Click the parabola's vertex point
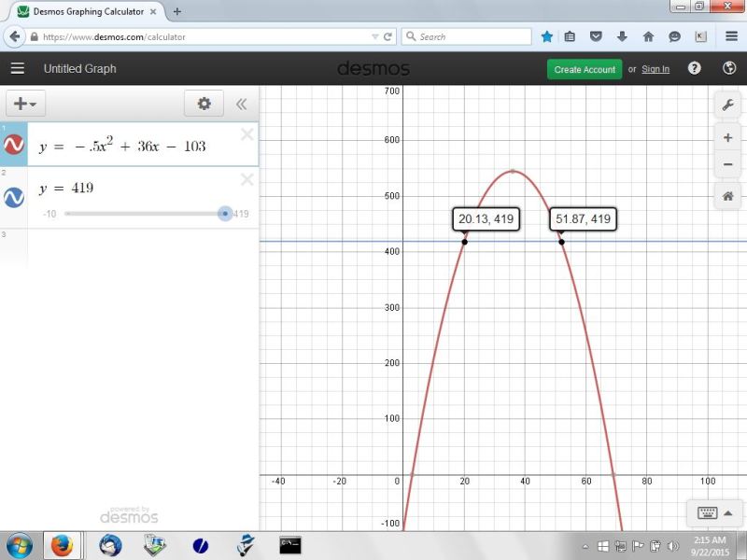 point(512,171)
